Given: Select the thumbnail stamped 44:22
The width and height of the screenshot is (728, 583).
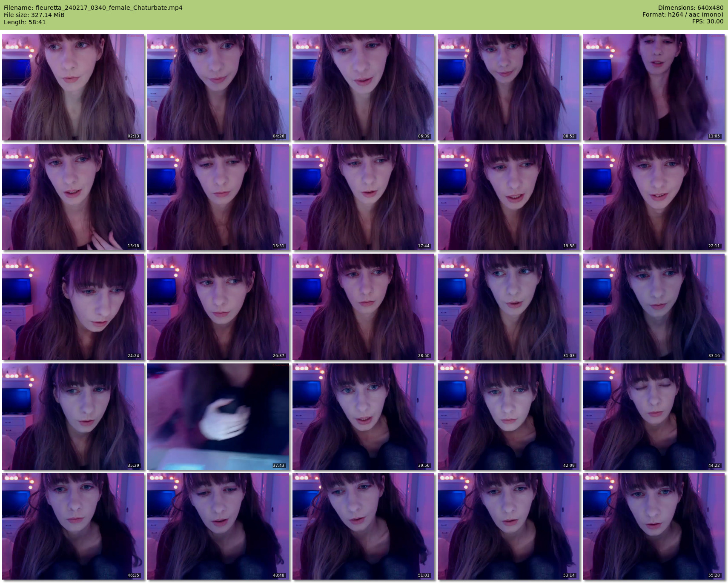Looking at the screenshot, I should point(654,417).
